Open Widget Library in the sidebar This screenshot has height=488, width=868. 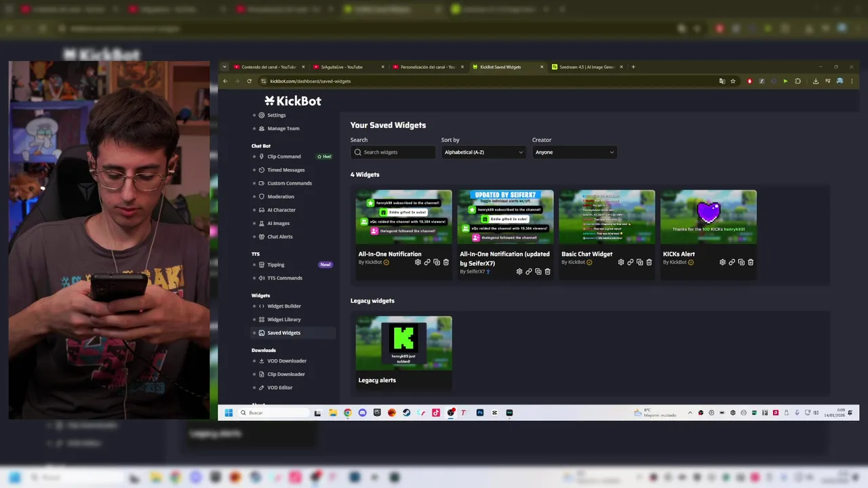point(283,319)
